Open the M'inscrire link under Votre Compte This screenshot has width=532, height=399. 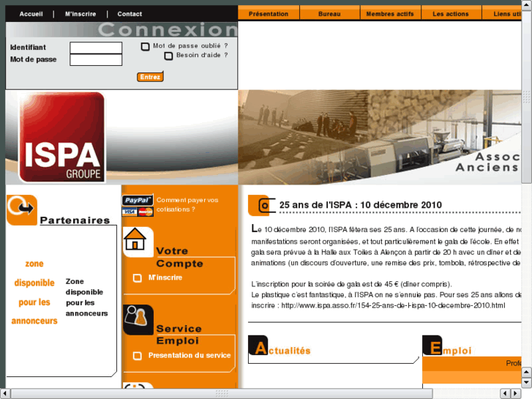pos(165,277)
